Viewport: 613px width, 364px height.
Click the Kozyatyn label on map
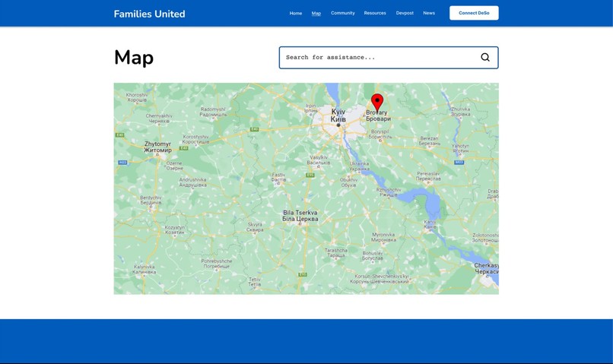[175, 229]
